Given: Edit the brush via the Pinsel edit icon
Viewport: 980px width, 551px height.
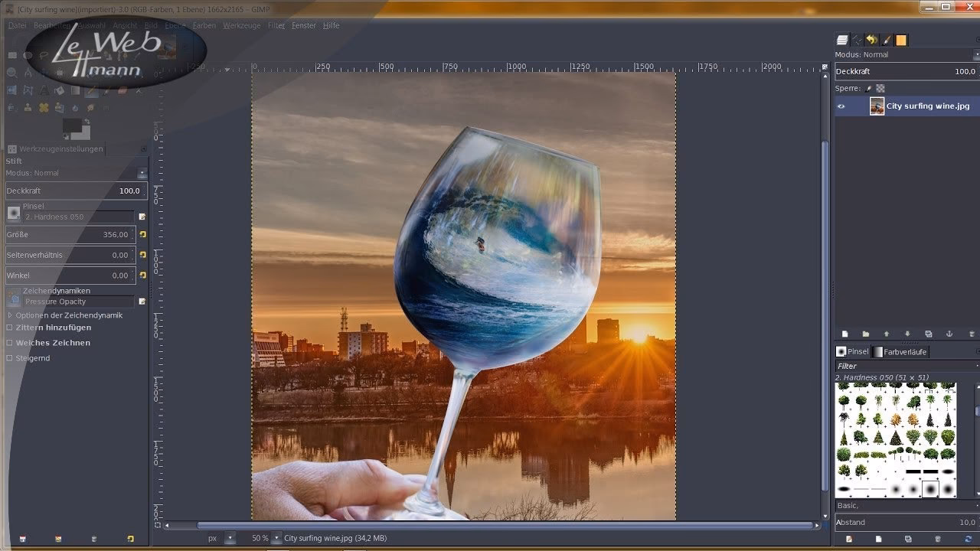Looking at the screenshot, I should 142,217.
